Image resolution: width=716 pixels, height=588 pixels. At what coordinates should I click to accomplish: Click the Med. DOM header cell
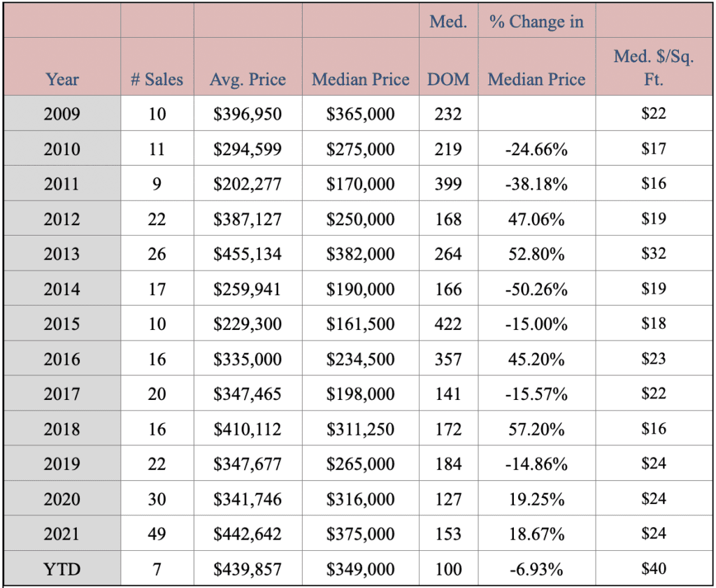tap(448, 50)
